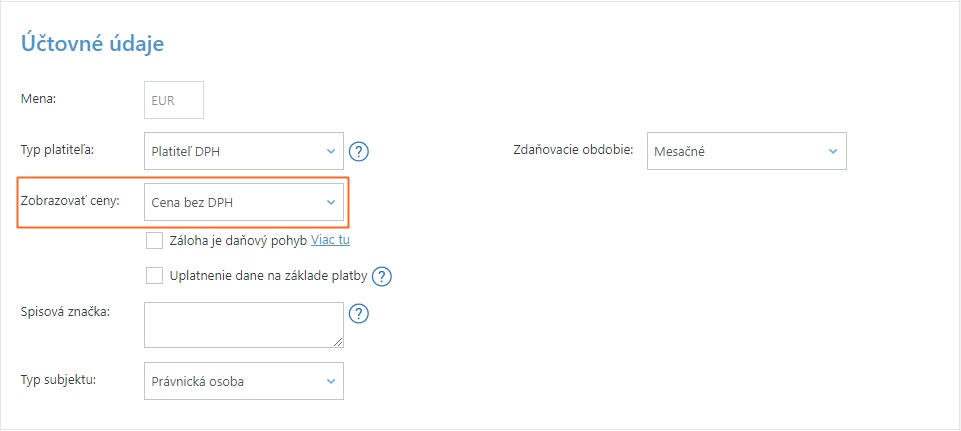The height and width of the screenshot is (431, 961).
Task: Click the Spisová značka label
Action: (x=65, y=311)
